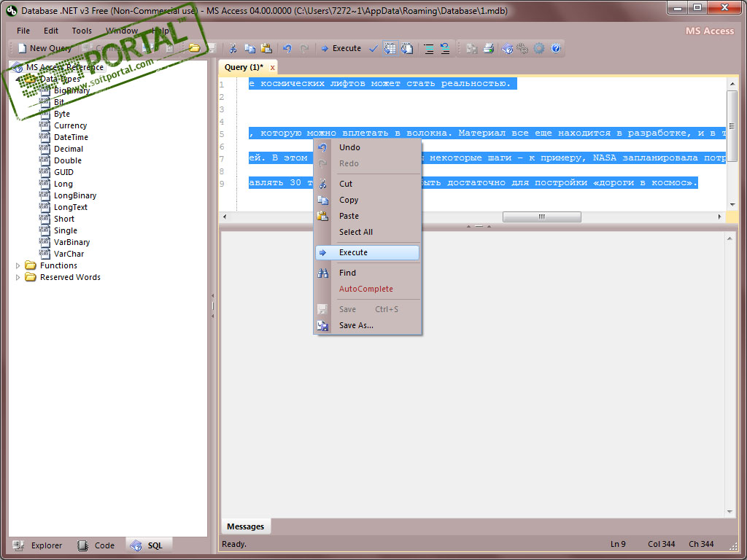Choose Execute in the context menu
This screenshot has height=560, width=747.
[x=368, y=252]
